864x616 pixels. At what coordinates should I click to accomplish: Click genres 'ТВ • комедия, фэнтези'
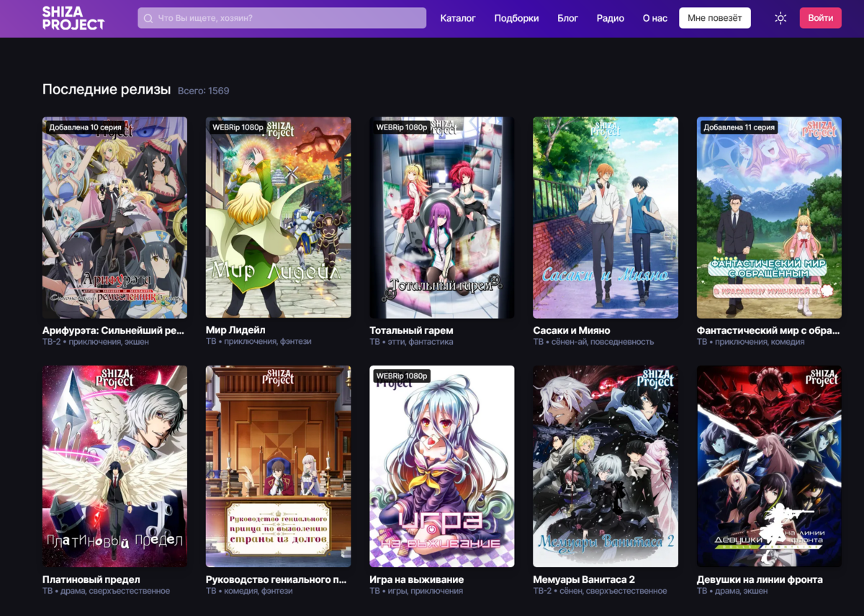[249, 591]
